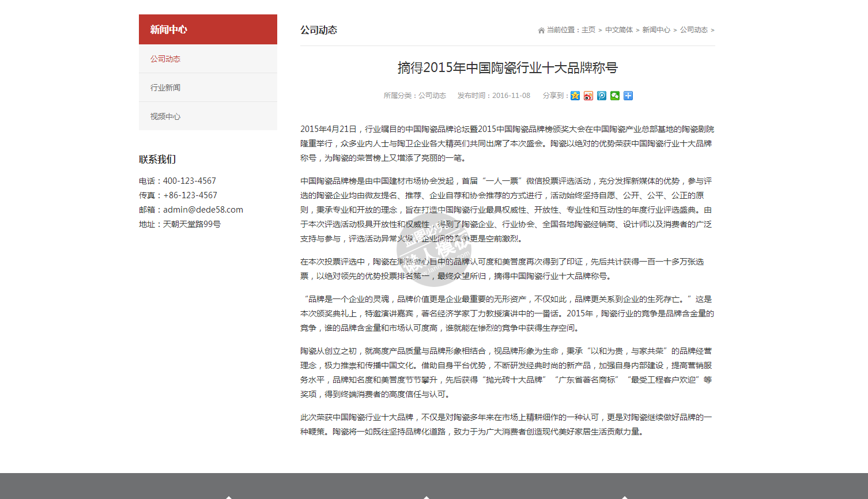Open 行业新闻 in the sidebar menu

pyautogui.click(x=165, y=88)
